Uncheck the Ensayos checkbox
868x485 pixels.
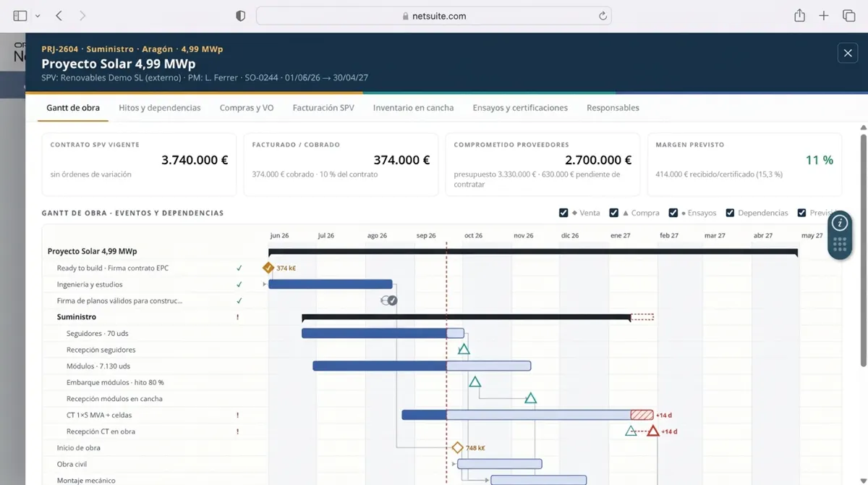[x=673, y=213]
